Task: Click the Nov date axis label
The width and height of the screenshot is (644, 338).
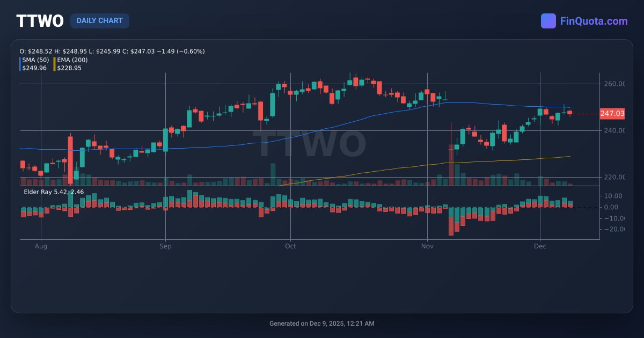Action: tap(427, 246)
